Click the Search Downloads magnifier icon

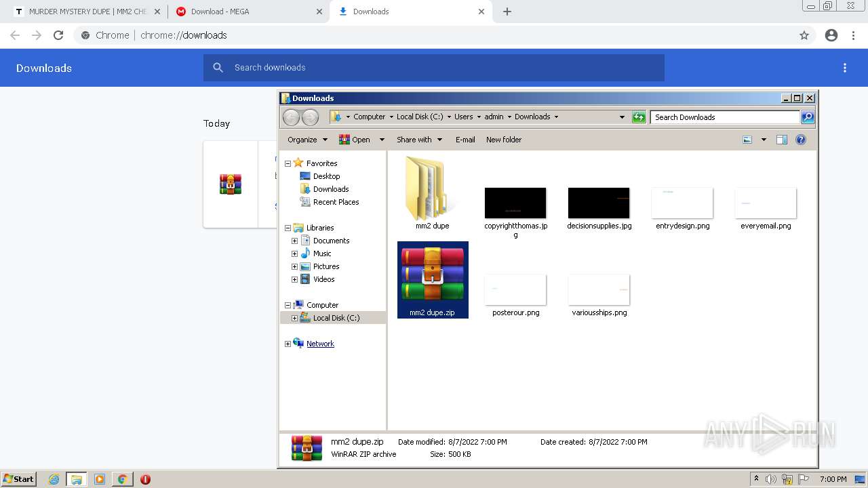[807, 117]
